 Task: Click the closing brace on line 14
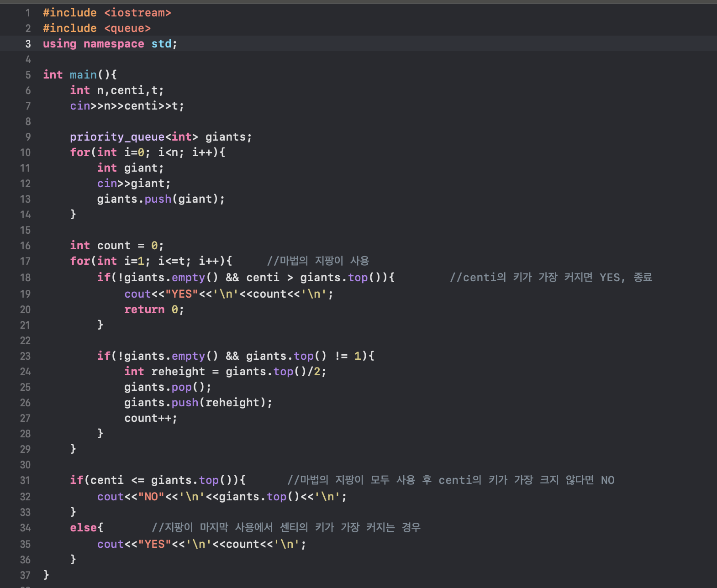(73, 215)
